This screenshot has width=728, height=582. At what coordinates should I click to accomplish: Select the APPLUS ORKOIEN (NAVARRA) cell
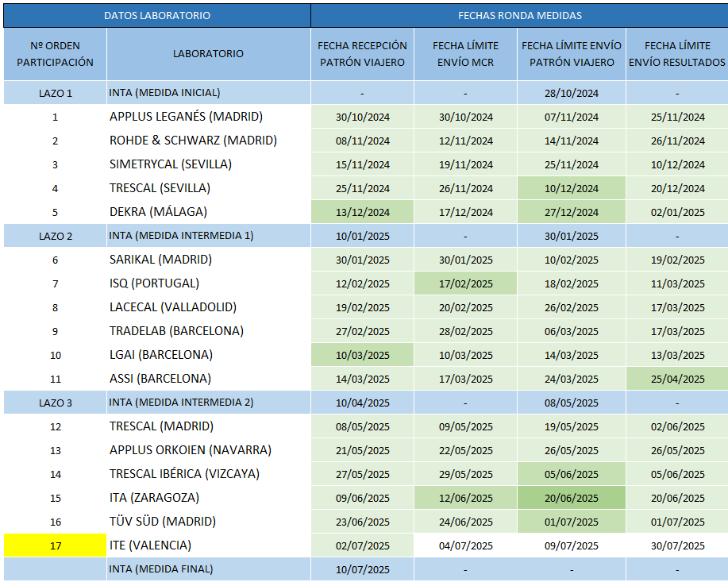click(209, 450)
